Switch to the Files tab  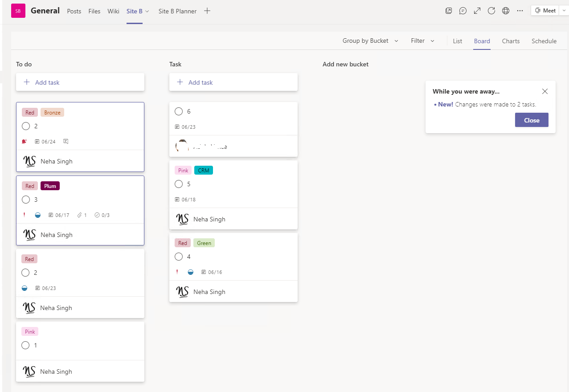tap(94, 11)
